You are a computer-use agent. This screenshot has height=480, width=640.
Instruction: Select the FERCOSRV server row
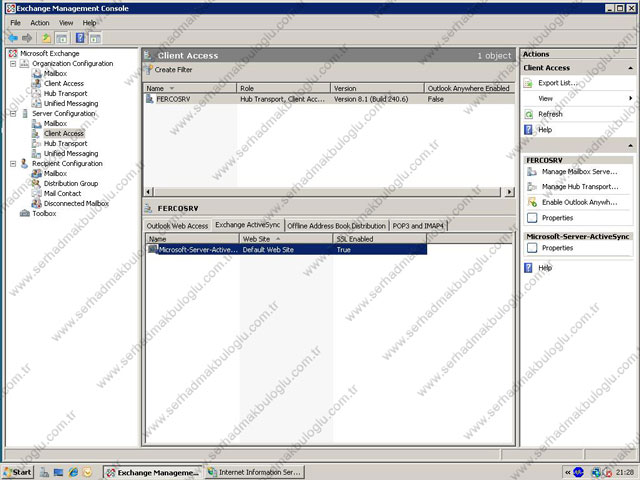point(329,99)
